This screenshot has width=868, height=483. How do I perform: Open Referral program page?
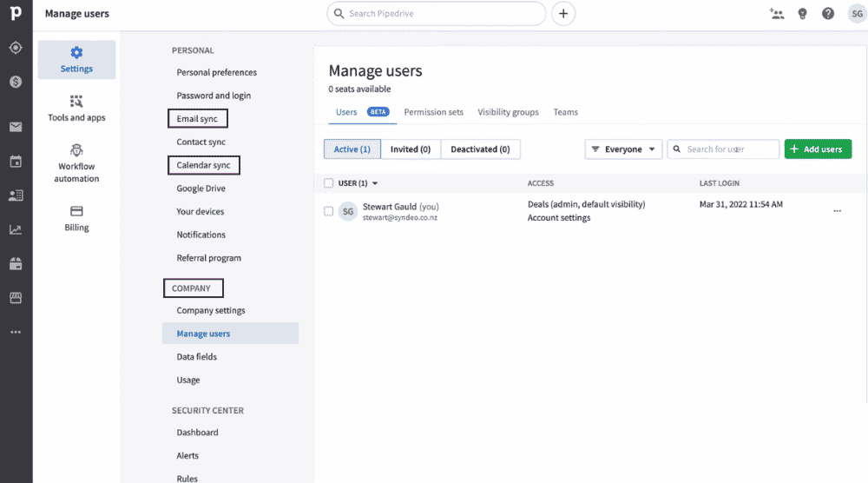point(208,258)
